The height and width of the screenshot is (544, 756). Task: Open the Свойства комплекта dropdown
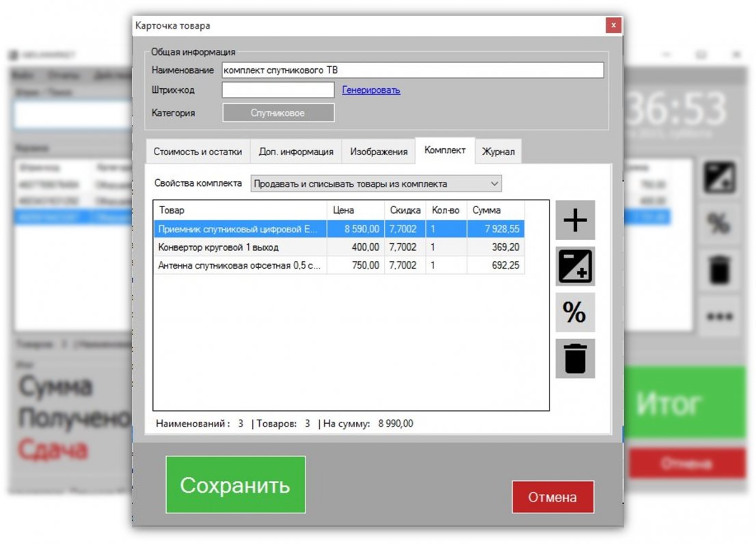376,184
